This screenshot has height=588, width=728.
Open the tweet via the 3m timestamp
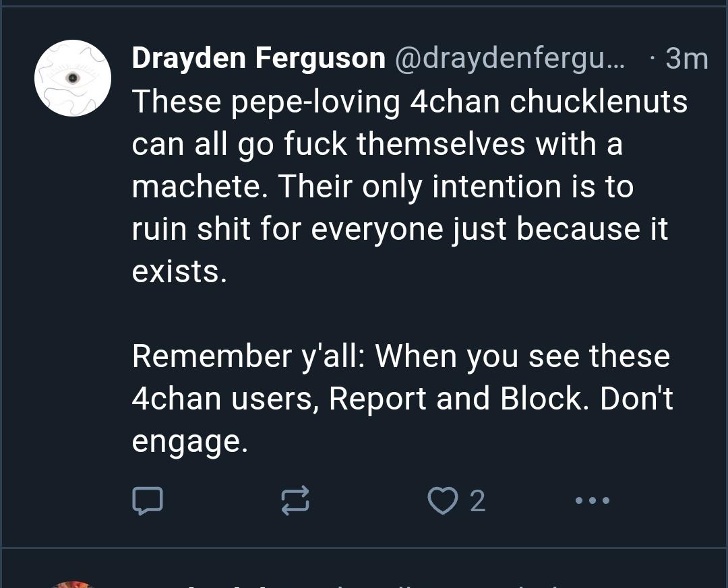coord(686,59)
